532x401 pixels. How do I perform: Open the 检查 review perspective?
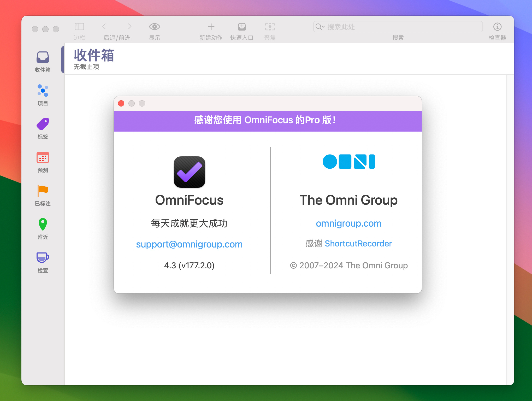click(43, 262)
